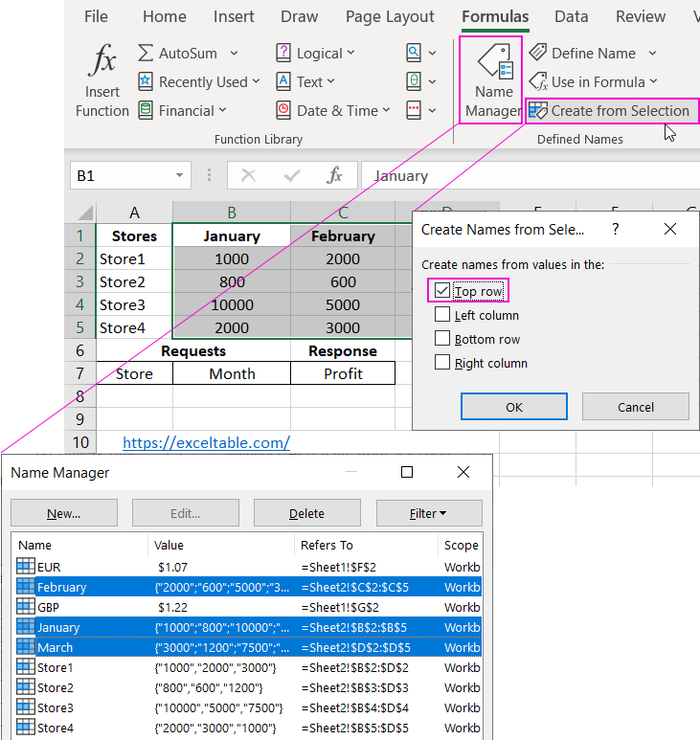Expand the Define Name dropdown arrow
The width and height of the screenshot is (700, 740).
(653, 54)
